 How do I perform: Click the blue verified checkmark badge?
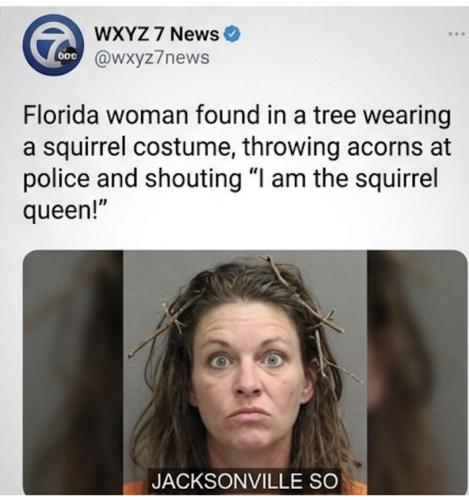233,34
